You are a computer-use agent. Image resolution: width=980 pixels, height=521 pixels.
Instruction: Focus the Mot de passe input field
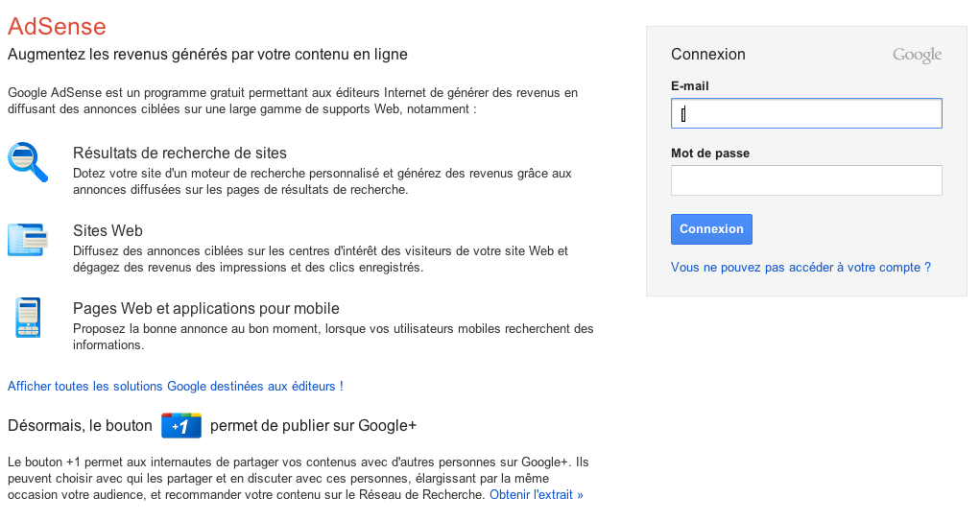click(806, 180)
